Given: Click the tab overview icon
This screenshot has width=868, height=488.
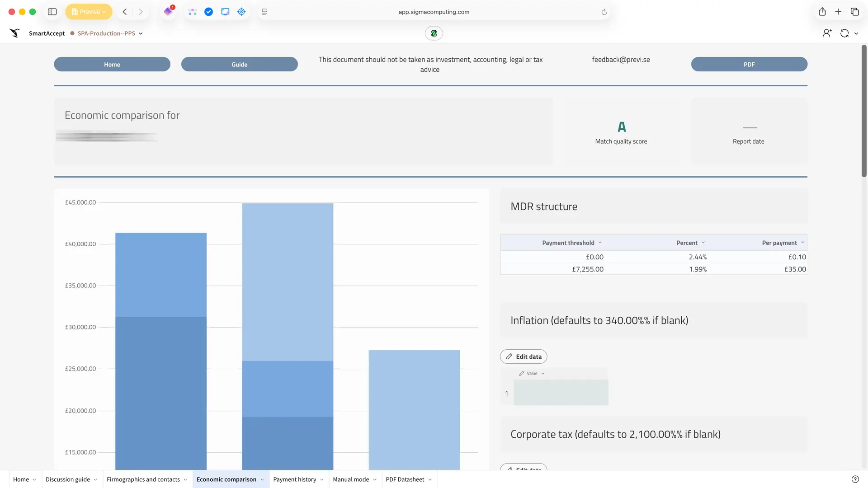Looking at the screenshot, I should coord(854,12).
